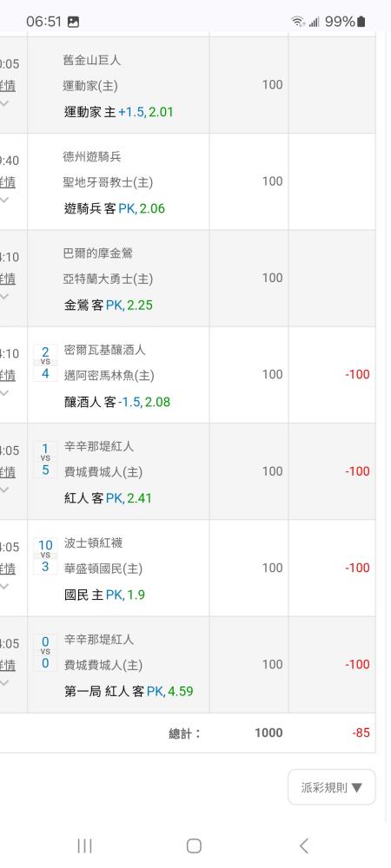Expand the chevron under the 國民 row details
391x868 pixels.
[4, 586]
